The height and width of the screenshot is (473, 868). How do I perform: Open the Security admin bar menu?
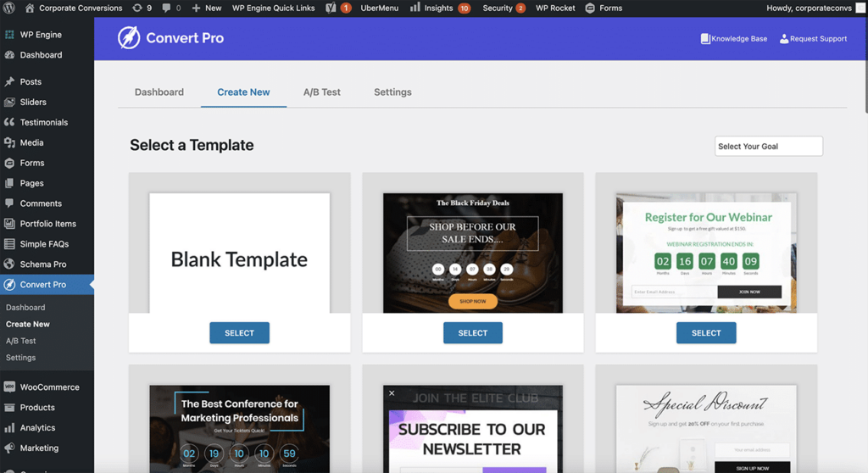504,8
